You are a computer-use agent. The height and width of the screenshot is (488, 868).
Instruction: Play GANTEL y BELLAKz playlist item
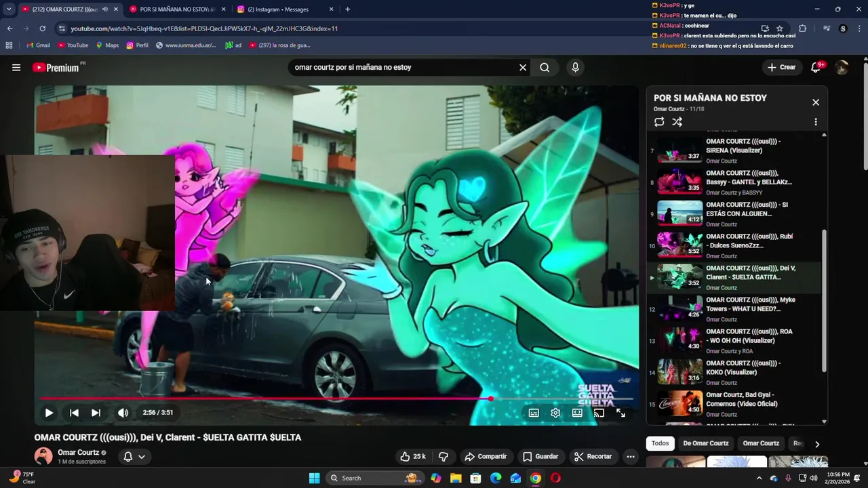pyautogui.click(x=734, y=182)
